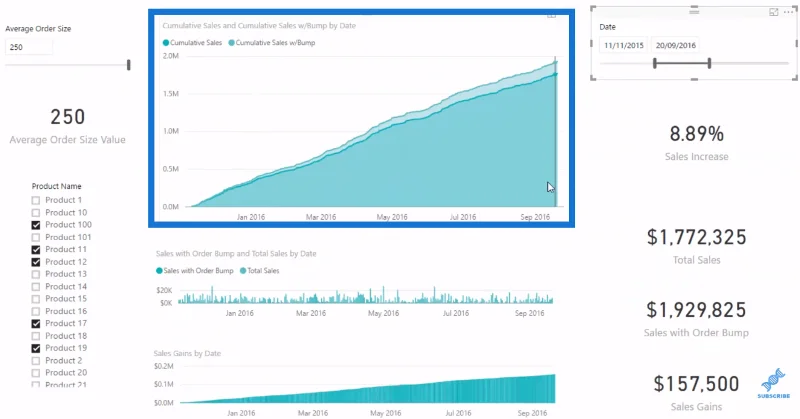Viewport: 800px width, 419px height.
Task: Select the $1,772,325 Total Sales card
Action: click(696, 247)
